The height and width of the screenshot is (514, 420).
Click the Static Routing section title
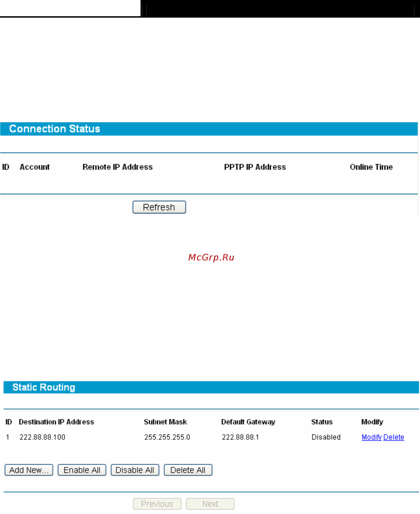pos(44,387)
